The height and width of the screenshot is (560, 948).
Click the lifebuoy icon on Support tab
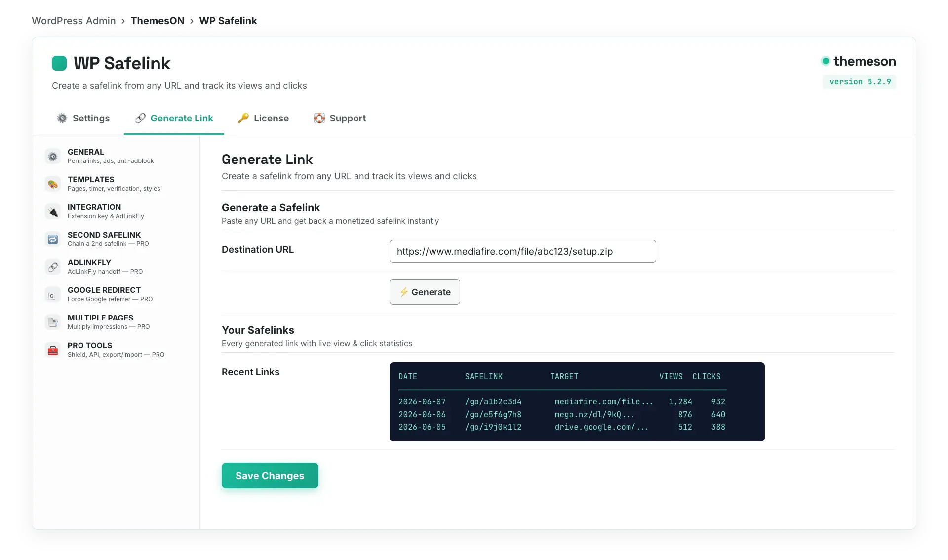click(x=319, y=118)
